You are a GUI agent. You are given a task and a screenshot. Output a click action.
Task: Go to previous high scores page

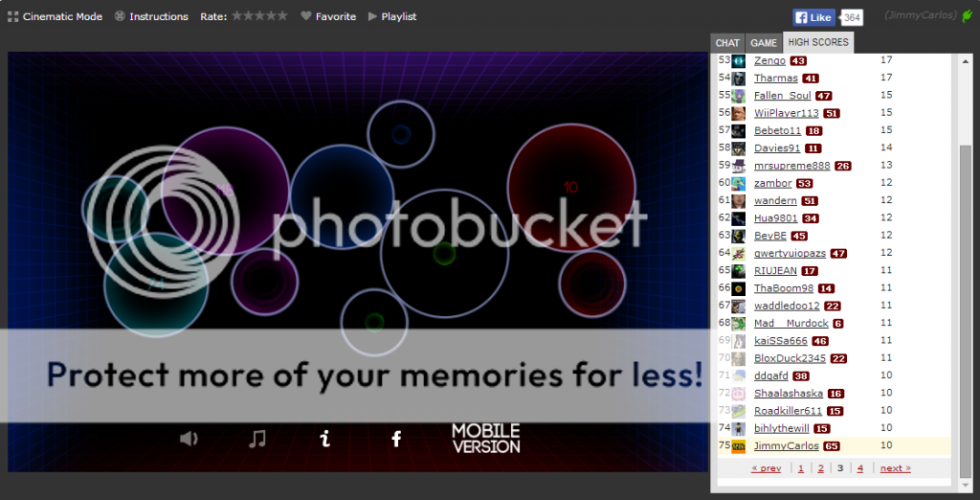tap(767, 468)
